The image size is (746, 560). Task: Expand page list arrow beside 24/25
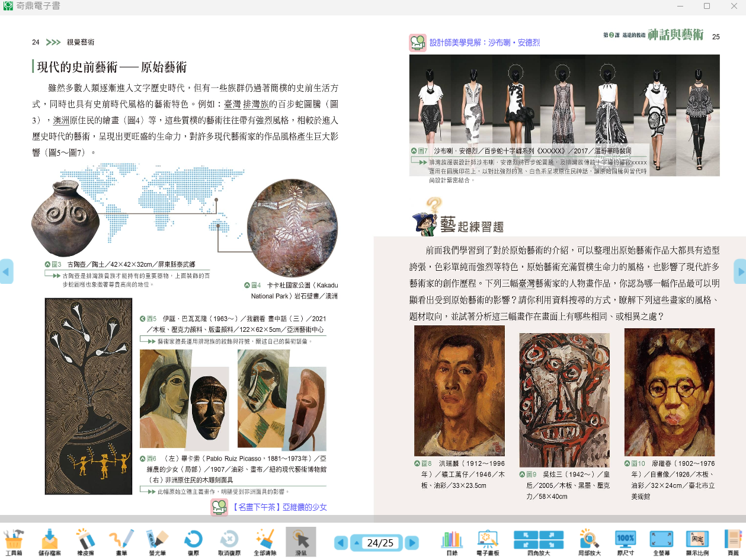tap(356, 543)
